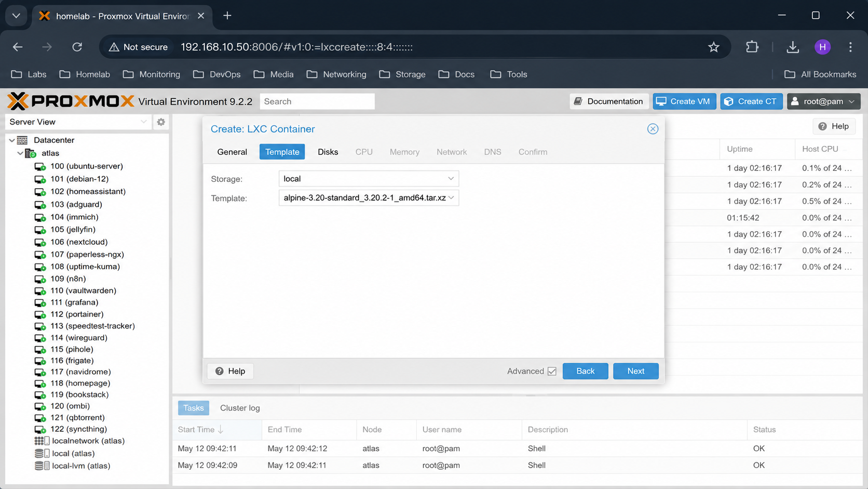Screen dimensions: 868x489
Task: Select container icon for 105 (jellyfin)
Action: click(x=40, y=230)
